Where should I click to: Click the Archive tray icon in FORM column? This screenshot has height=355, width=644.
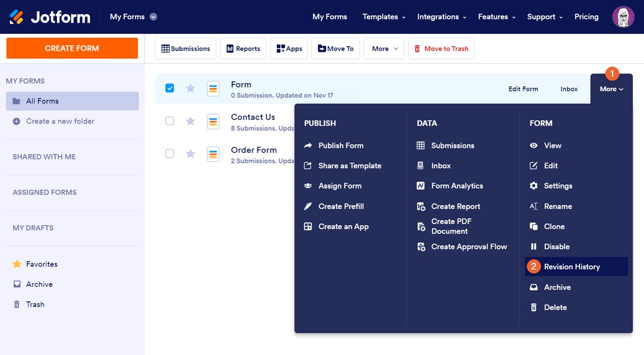[534, 287]
